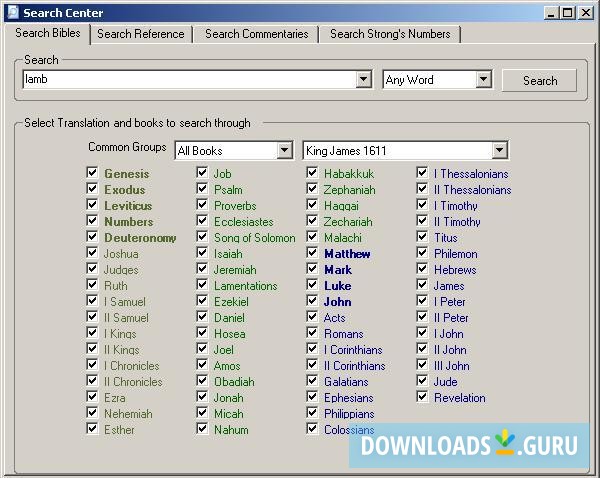Image resolution: width=600 pixels, height=478 pixels.
Task: Click the Ezekiel book label
Action: click(231, 302)
